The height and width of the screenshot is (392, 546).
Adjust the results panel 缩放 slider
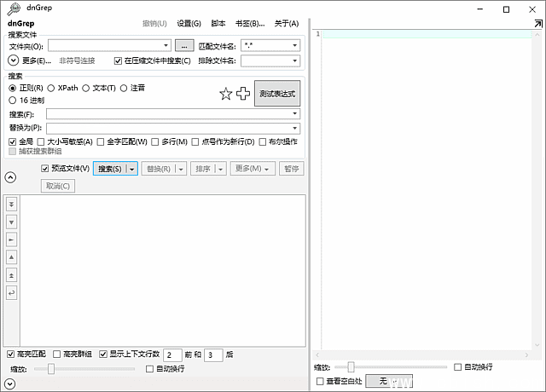coord(51,369)
